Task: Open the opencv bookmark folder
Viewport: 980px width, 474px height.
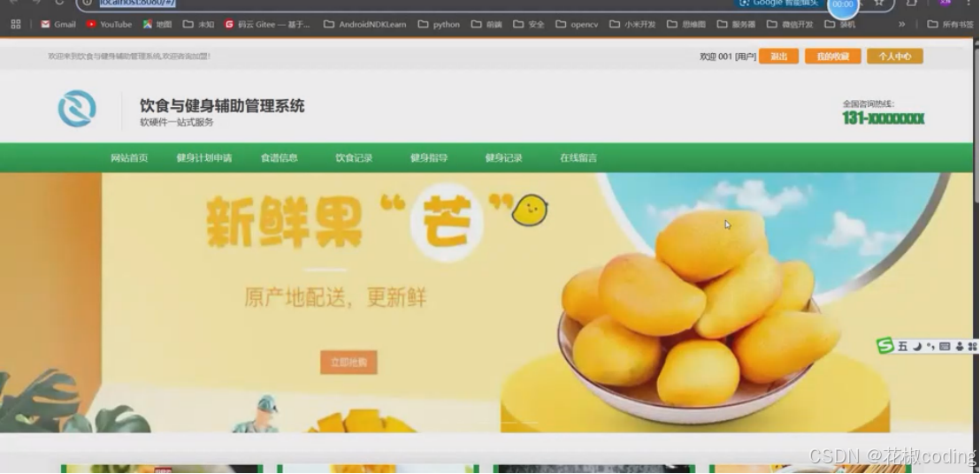Action: click(x=577, y=25)
